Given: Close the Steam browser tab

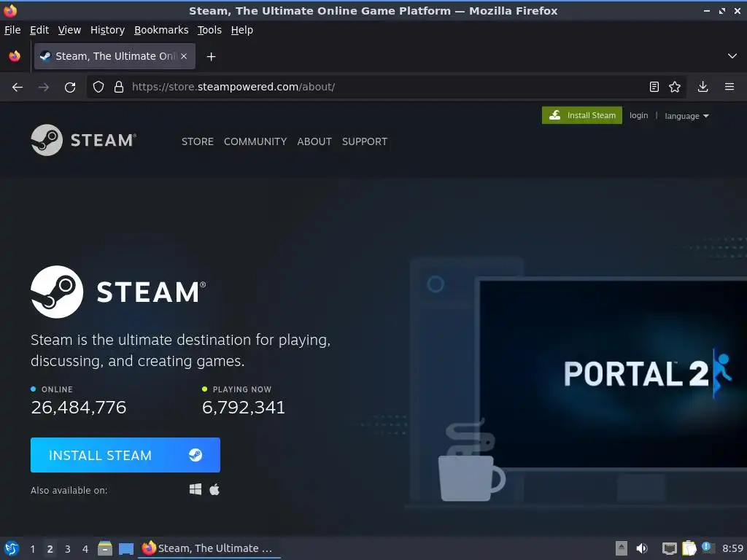Looking at the screenshot, I should [x=184, y=56].
